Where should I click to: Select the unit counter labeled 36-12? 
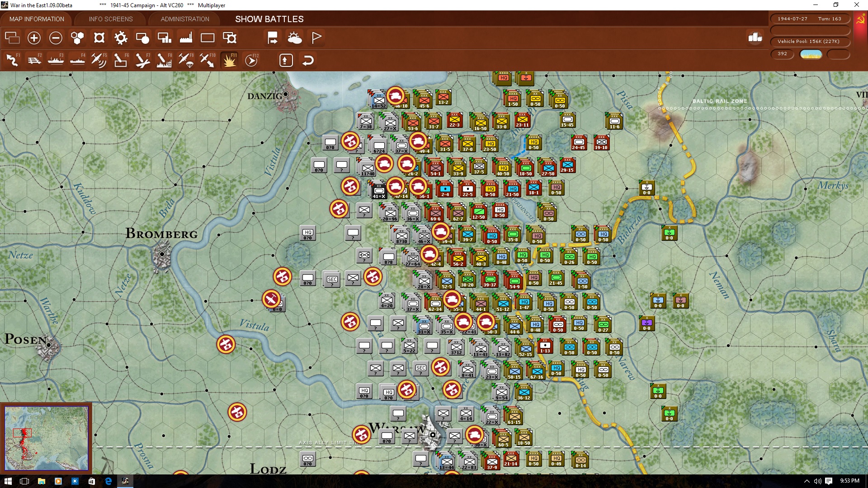click(x=524, y=393)
